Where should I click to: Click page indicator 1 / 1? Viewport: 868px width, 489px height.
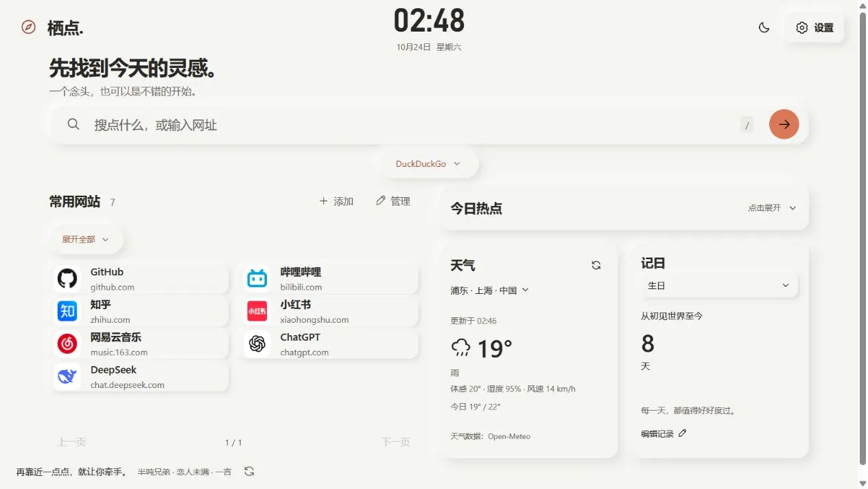coord(233,442)
